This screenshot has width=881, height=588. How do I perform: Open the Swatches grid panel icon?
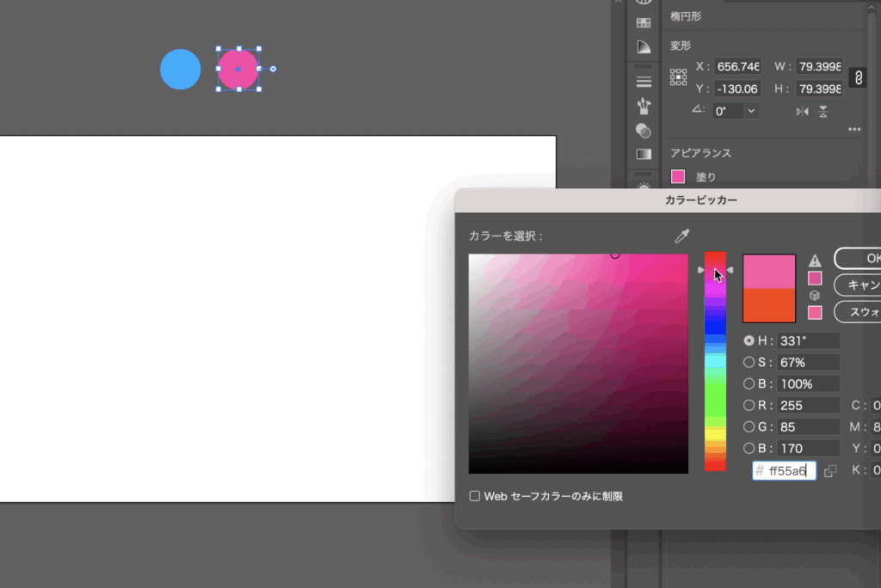tap(644, 23)
